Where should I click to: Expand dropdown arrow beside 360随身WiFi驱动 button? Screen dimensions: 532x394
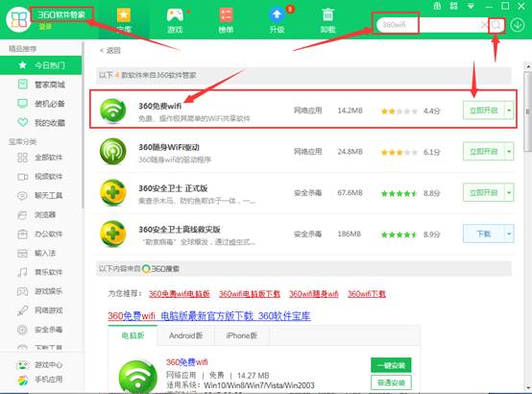[x=509, y=152]
